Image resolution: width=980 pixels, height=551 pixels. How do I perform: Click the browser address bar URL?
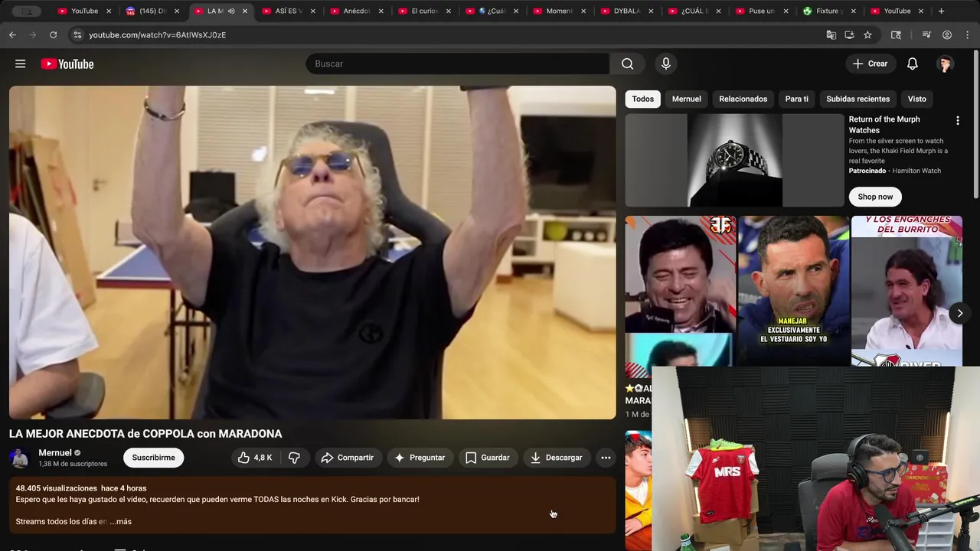point(157,34)
